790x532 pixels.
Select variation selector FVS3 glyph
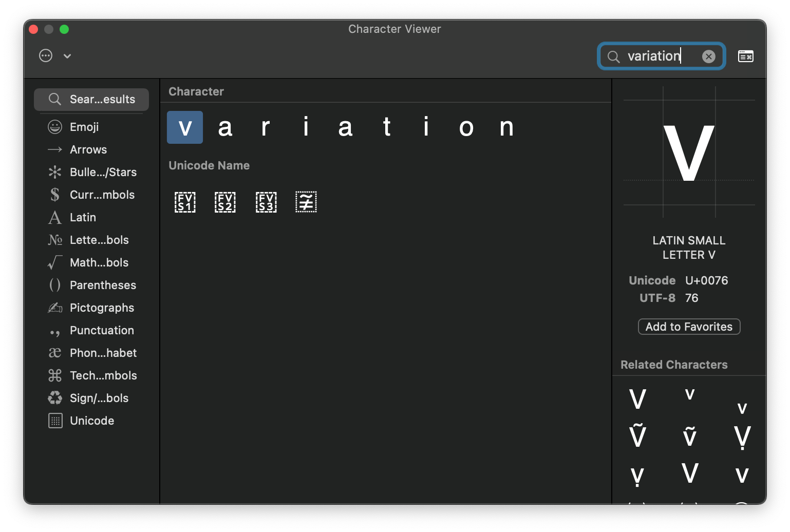[x=266, y=202]
